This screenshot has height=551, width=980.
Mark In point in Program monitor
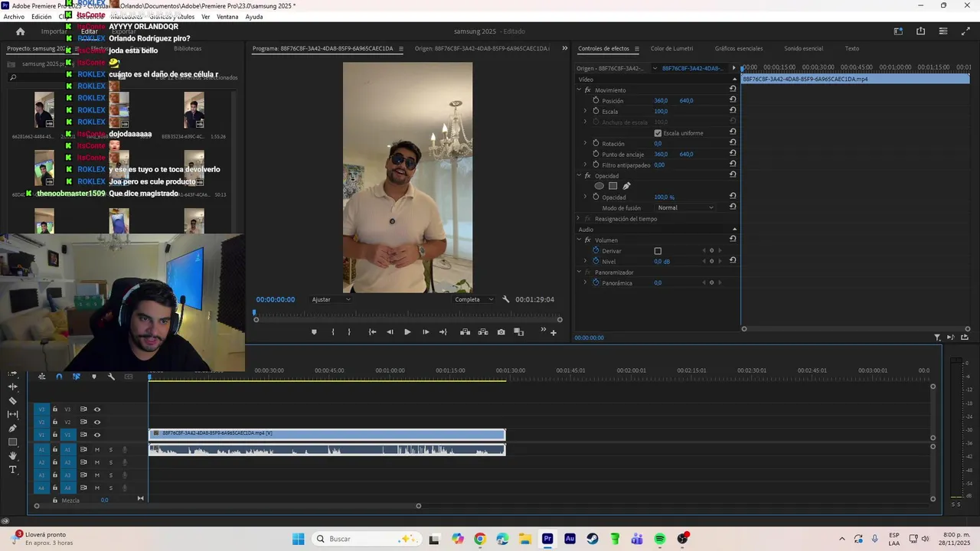click(x=332, y=332)
